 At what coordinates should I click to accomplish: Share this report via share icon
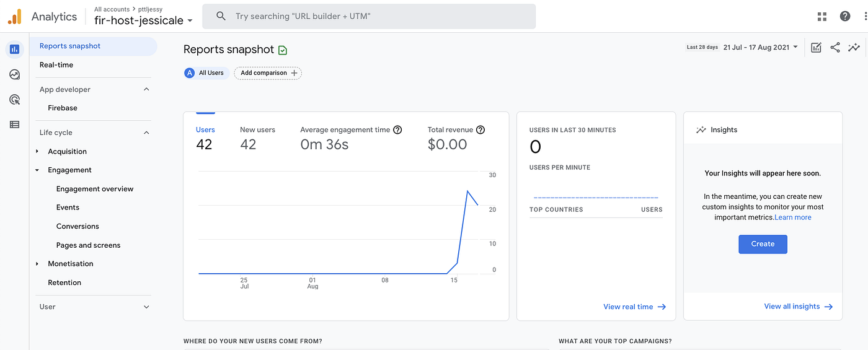835,47
